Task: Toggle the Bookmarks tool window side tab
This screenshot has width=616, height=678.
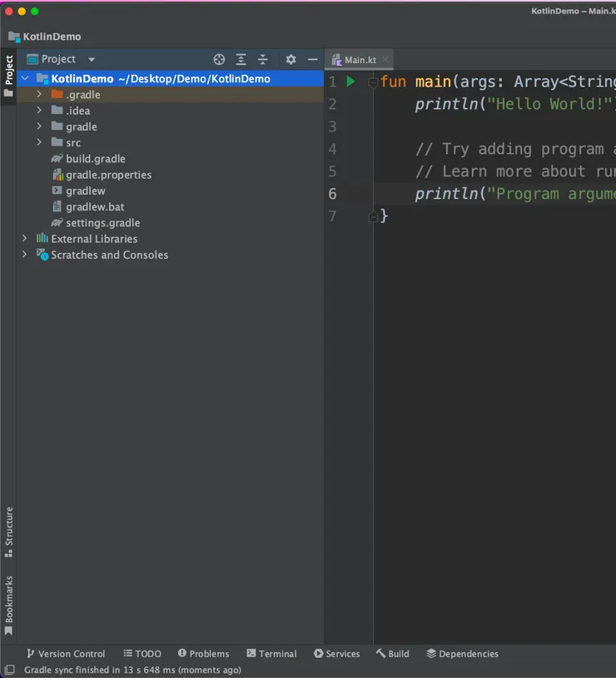Action: coord(8,605)
